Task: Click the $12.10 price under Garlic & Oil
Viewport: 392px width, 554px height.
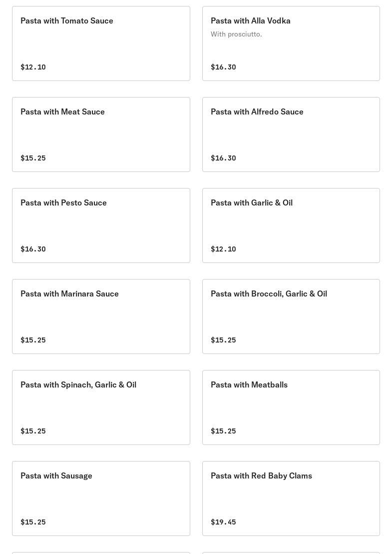Action: (x=223, y=249)
